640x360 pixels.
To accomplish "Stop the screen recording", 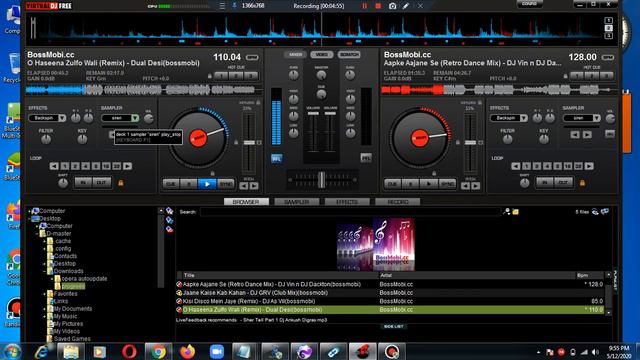I will (x=378, y=6).
